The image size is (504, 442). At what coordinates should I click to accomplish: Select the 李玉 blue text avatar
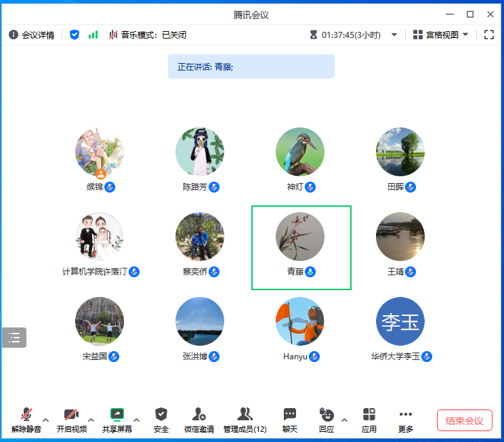tap(400, 321)
